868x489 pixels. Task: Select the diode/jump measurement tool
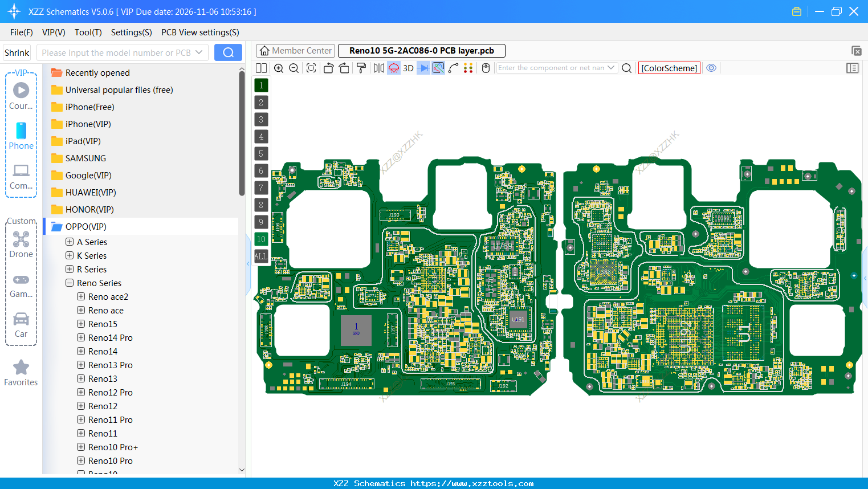point(423,68)
